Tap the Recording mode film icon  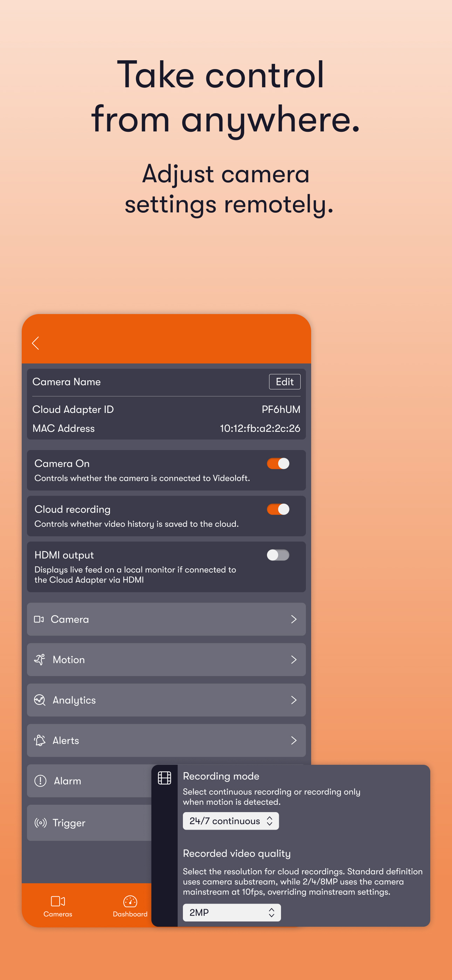pos(164,778)
